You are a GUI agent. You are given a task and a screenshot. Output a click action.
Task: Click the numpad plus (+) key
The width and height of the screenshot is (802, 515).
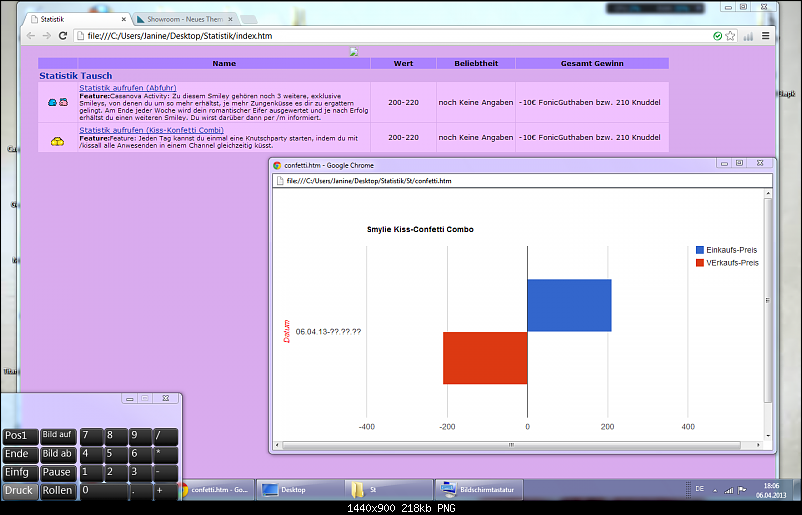(166, 491)
